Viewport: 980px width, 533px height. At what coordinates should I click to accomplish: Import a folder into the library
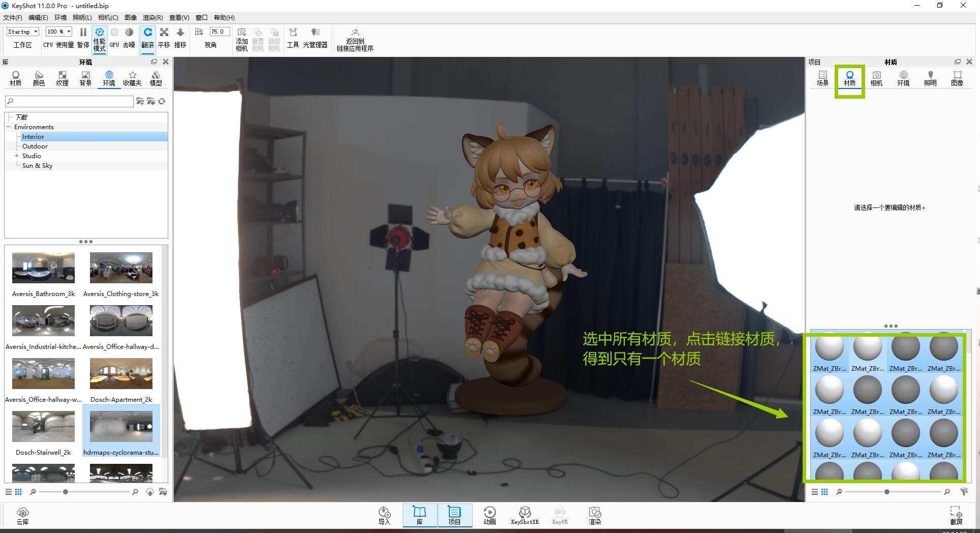[151, 101]
